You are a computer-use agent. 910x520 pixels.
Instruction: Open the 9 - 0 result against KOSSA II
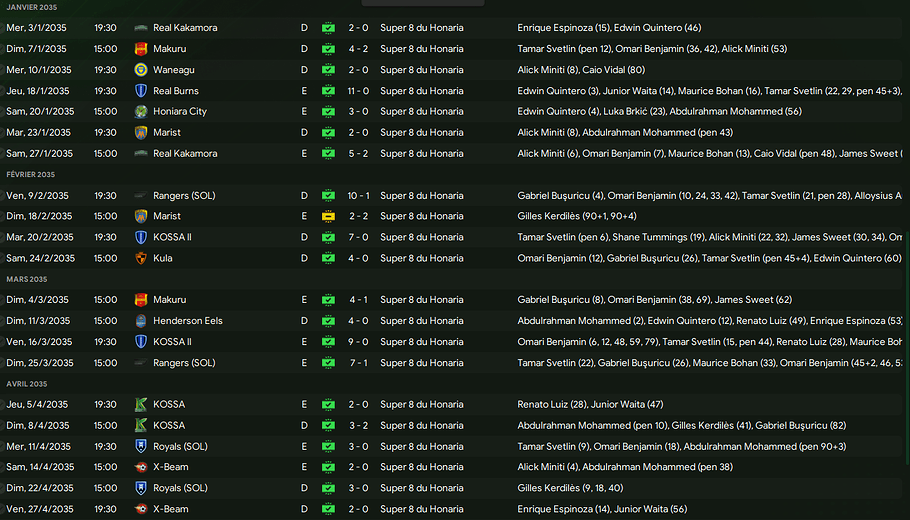358,342
